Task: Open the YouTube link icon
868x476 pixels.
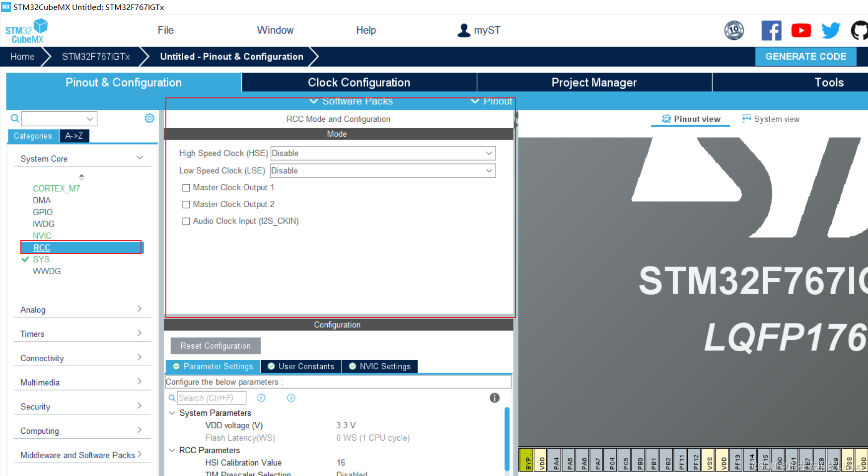Action: tap(801, 30)
